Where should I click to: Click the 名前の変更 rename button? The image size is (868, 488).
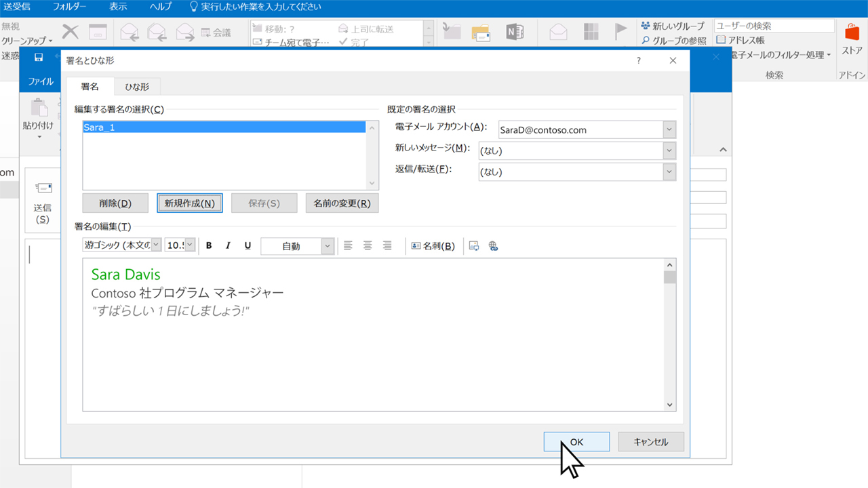click(342, 203)
